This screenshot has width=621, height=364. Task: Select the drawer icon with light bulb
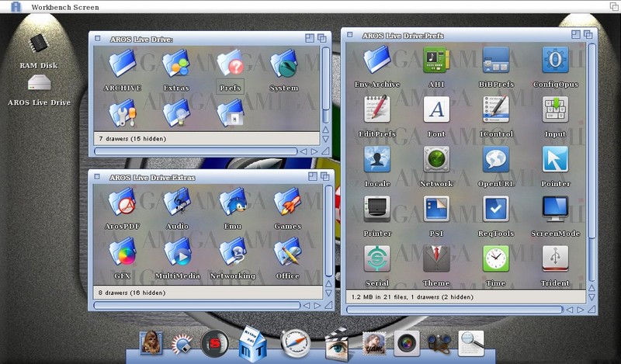click(176, 113)
